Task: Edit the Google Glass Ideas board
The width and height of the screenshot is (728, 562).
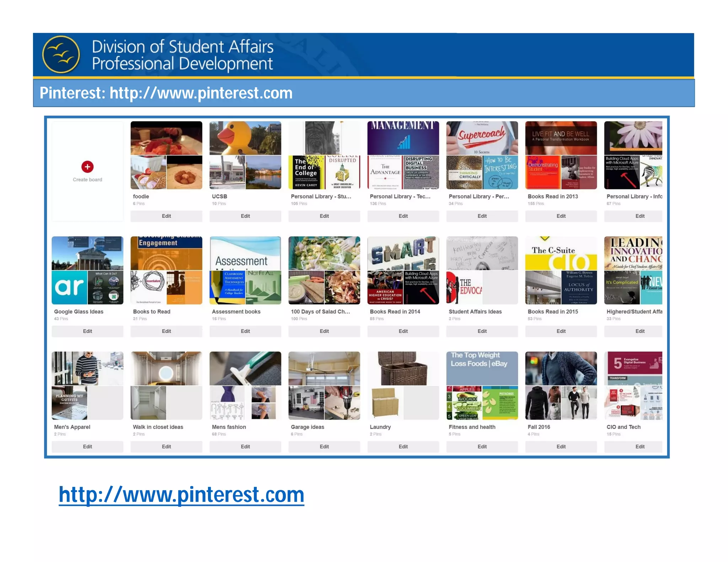Action: click(87, 331)
